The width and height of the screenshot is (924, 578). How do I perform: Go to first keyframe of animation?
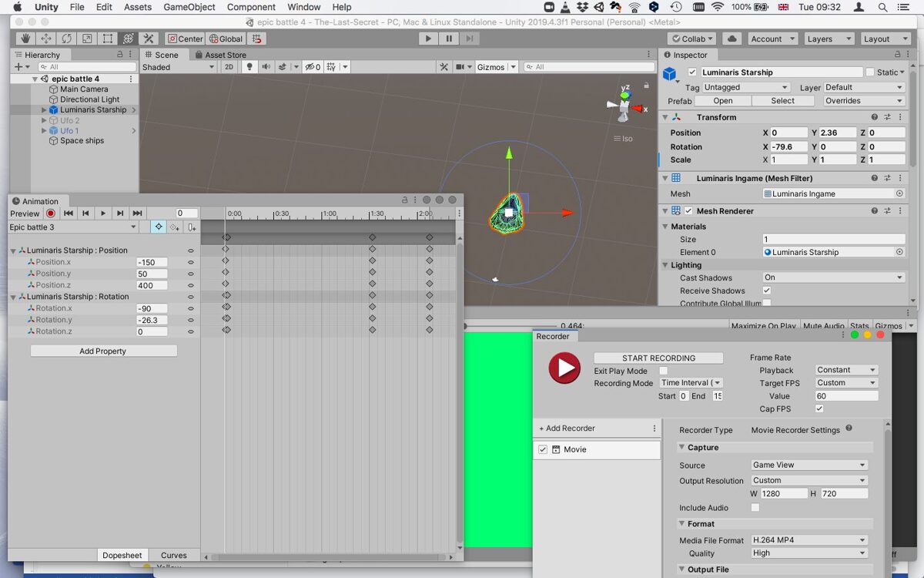point(69,213)
